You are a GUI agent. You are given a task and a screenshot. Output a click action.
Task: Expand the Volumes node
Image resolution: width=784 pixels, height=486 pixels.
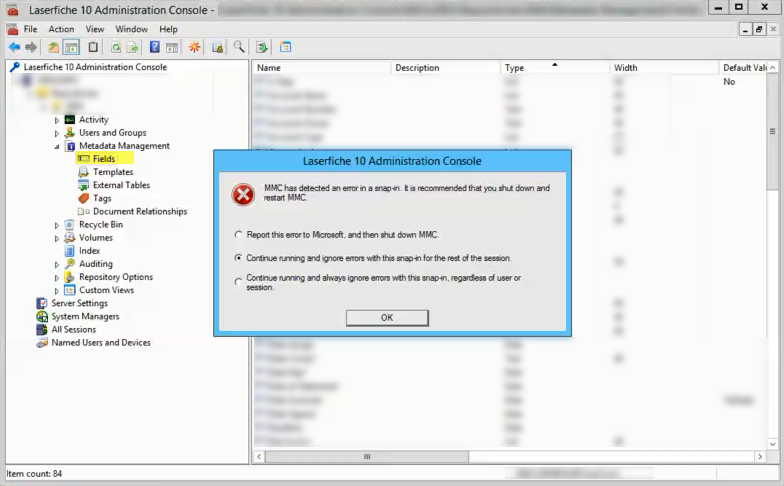click(x=56, y=238)
